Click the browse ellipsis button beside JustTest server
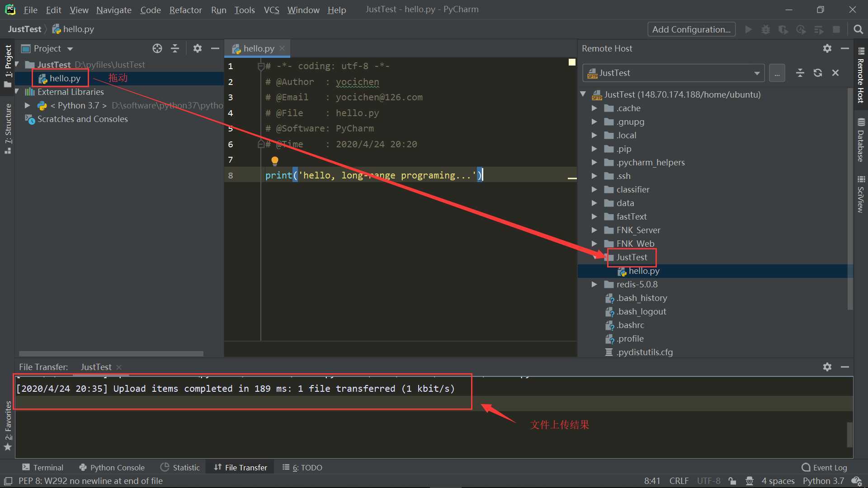This screenshot has height=488, width=868. (x=777, y=73)
